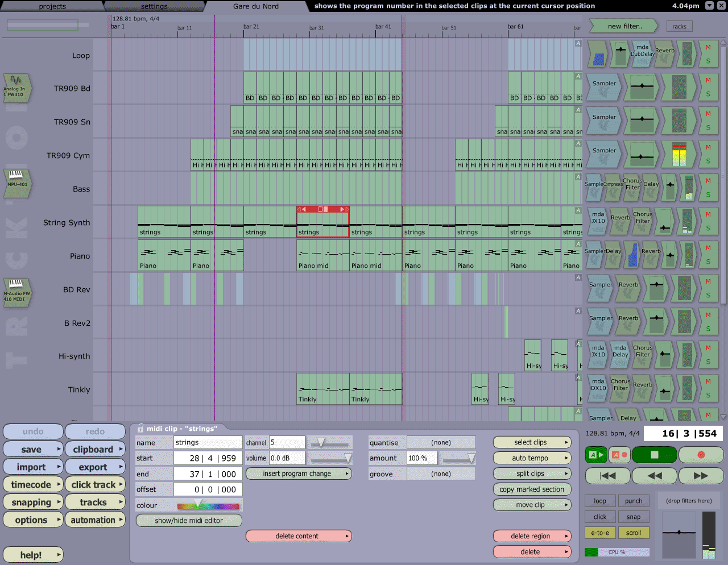The width and height of the screenshot is (728, 565).
Task: Pick a clip colour from the gradient swatch
Action: [x=208, y=505]
